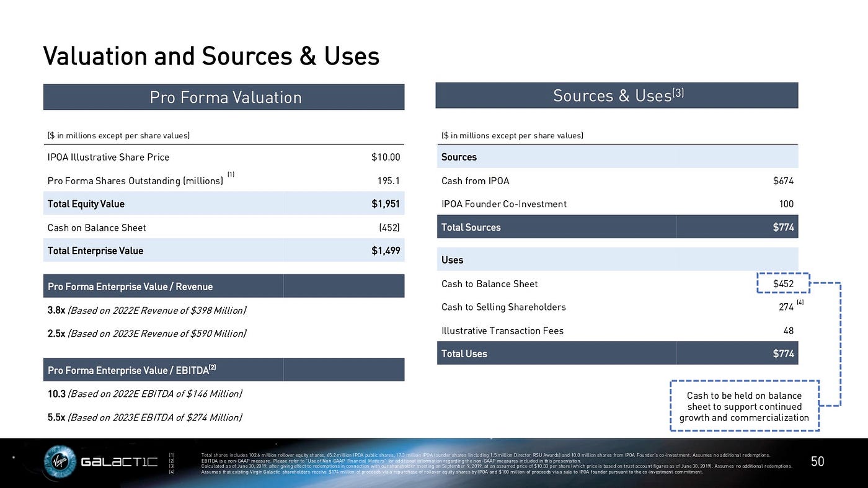Click the $10.00 share price value
Image resolution: width=868 pixels, height=488 pixels.
(x=386, y=157)
